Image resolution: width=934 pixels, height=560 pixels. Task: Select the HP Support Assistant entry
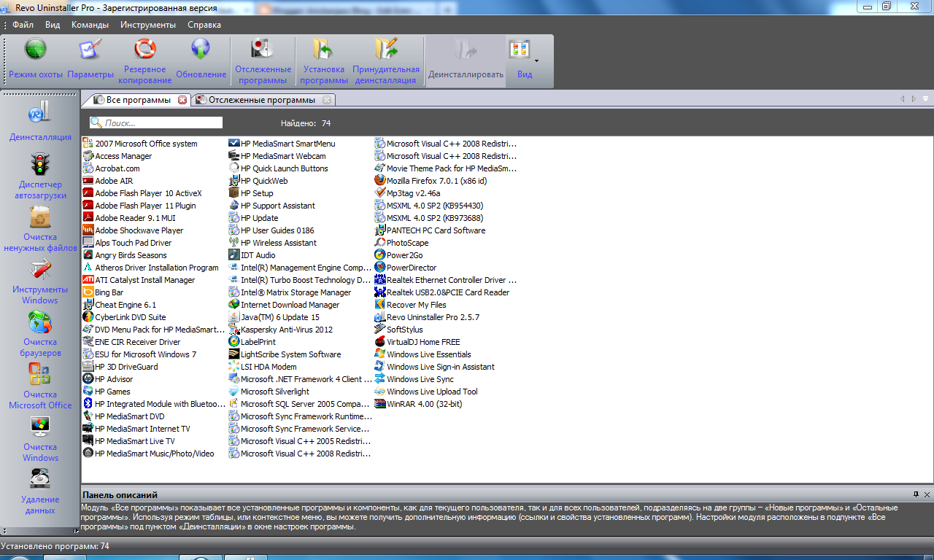272,206
